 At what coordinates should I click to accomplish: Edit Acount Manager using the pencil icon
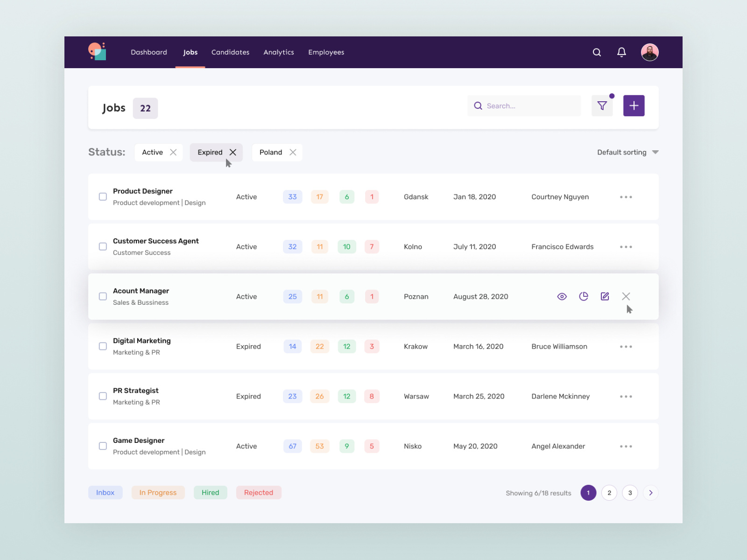pos(605,296)
